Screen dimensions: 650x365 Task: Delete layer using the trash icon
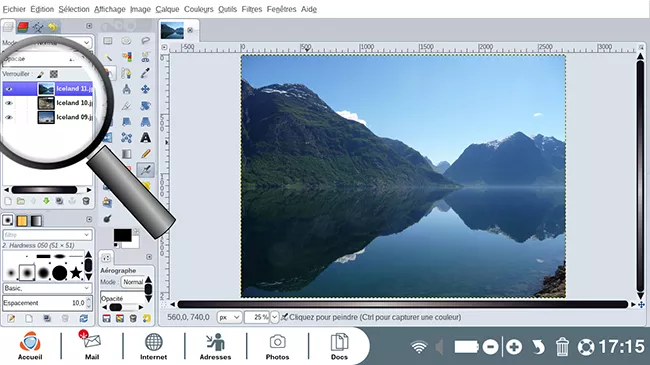(86, 201)
